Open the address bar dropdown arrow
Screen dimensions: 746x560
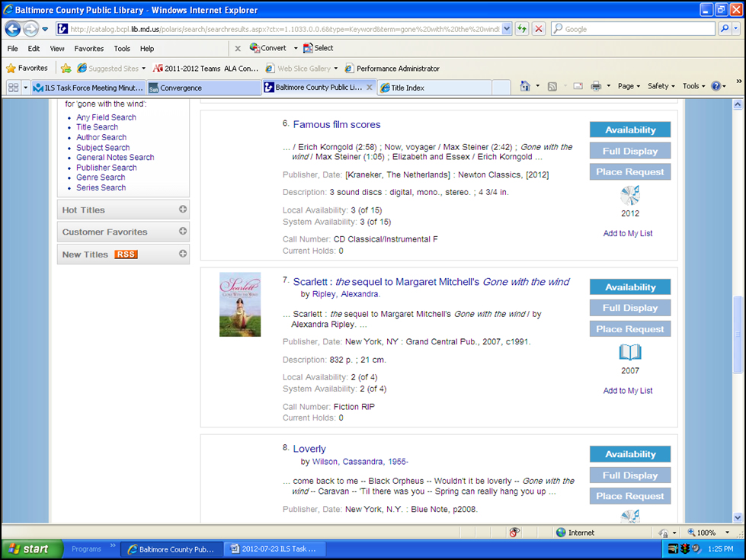click(x=507, y=28)
